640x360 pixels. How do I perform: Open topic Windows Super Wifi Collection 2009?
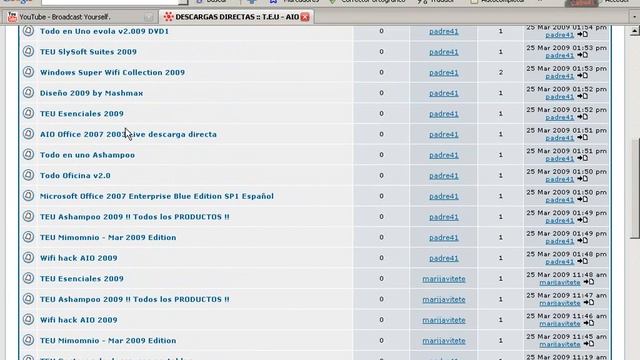(112, 72)
